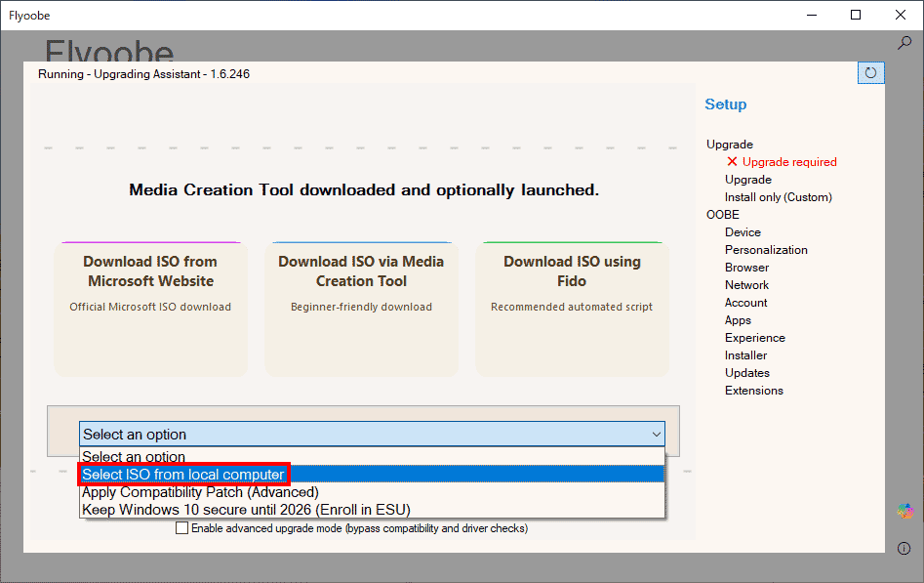Choose Select ISO from local computer

[x=372, y=475]
